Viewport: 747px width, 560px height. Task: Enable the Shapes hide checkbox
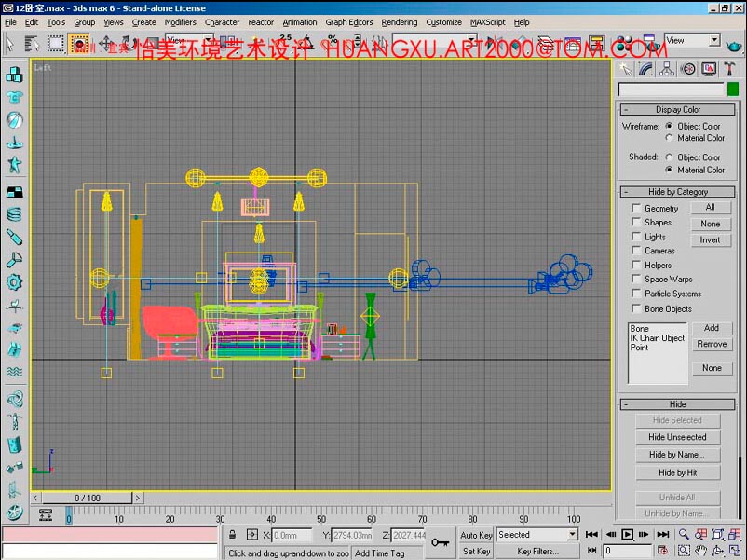pyautogui.click(x=635, y=222)
